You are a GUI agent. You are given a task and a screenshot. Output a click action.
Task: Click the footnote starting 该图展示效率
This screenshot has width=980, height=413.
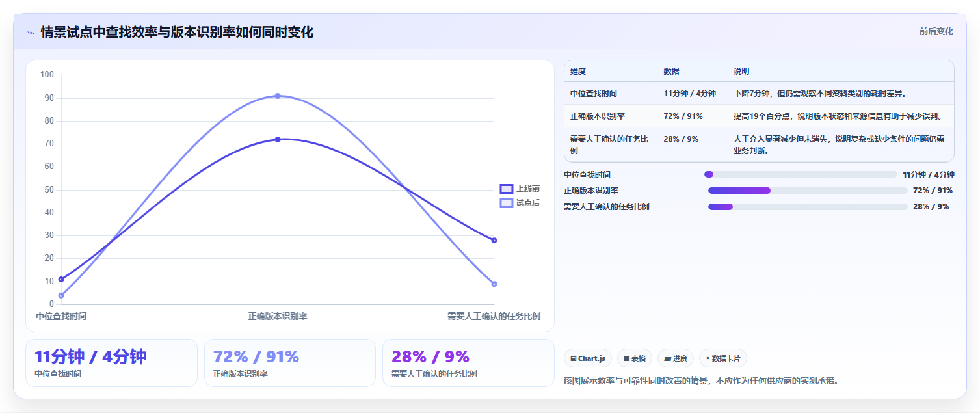click(x=701, y=380)
